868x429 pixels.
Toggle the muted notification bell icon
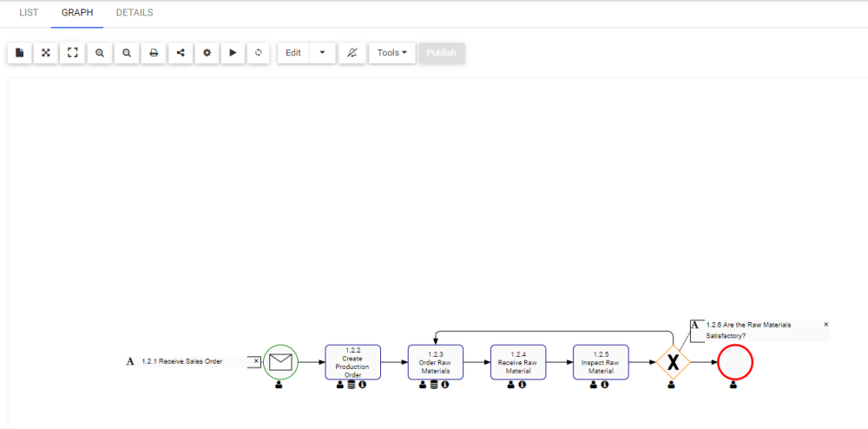point(352,53)
